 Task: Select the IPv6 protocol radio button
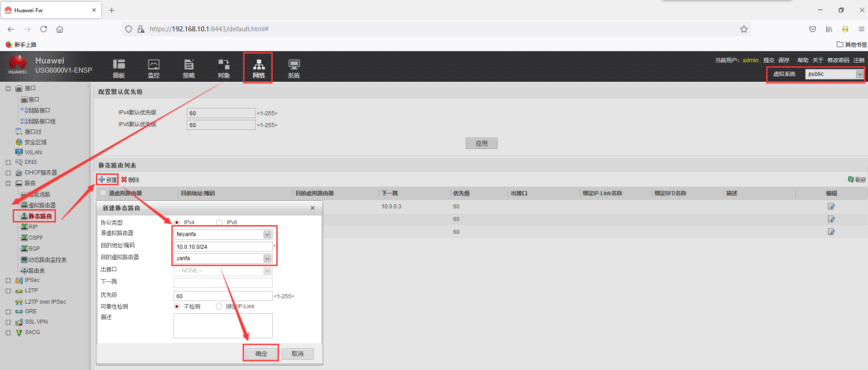219,222
